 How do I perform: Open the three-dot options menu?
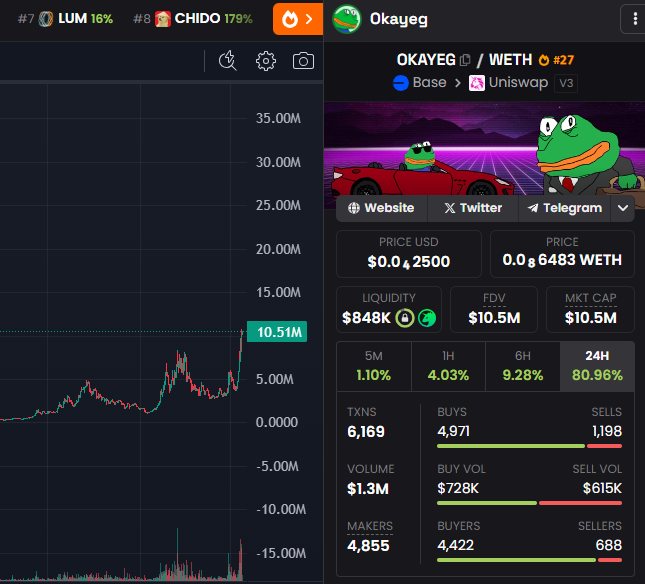point(635,19)
